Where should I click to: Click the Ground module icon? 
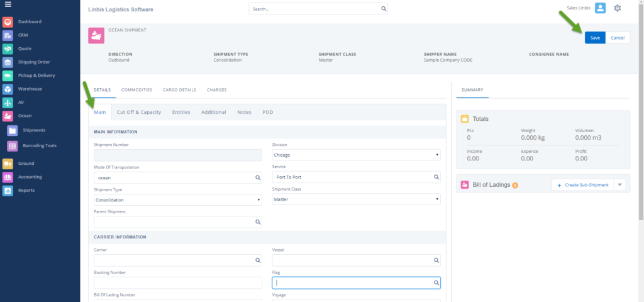point(8,164)
